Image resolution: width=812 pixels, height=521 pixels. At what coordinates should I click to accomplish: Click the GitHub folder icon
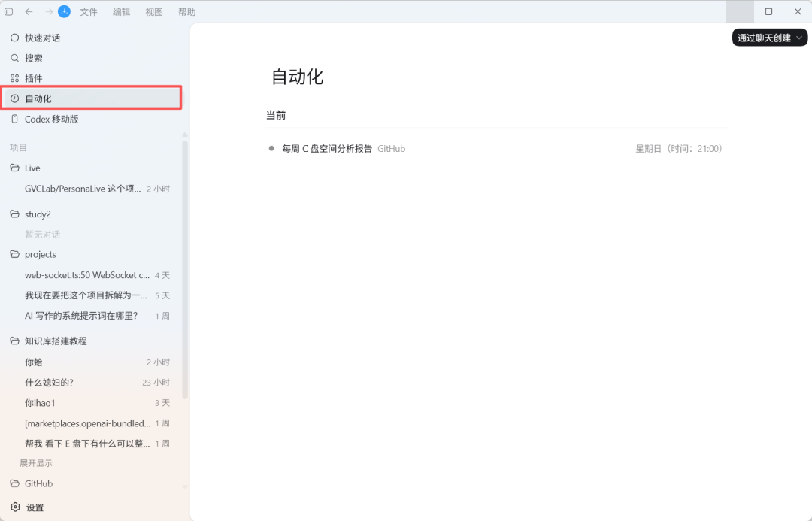coord(14,483)
